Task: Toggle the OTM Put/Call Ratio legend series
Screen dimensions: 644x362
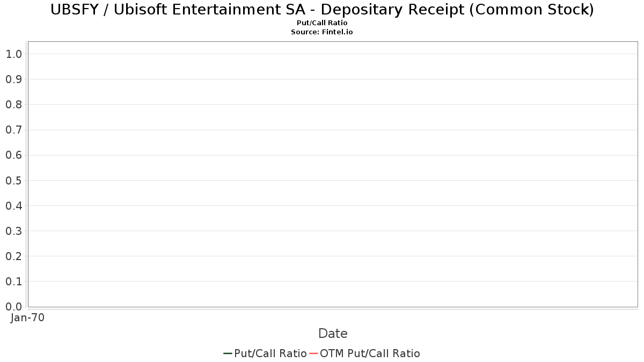Action: (370, 353)
